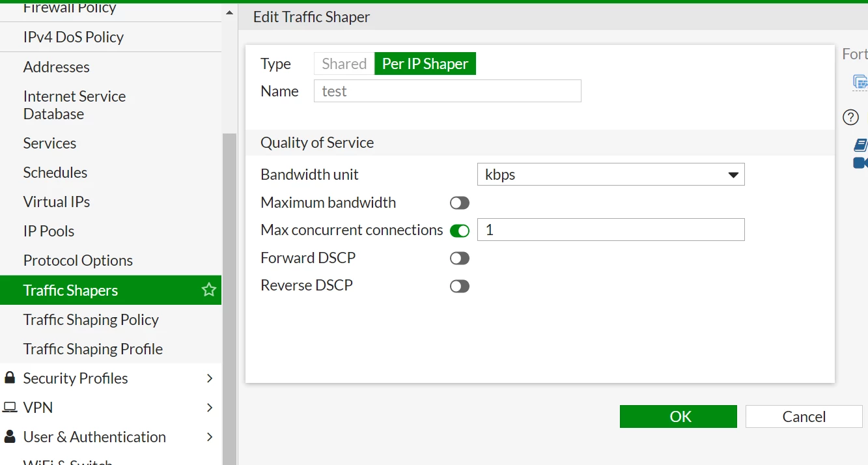Click the Security Profiles lock icon
The width and height of the screenshot is (868, 465).
click(x=10, y=378)
